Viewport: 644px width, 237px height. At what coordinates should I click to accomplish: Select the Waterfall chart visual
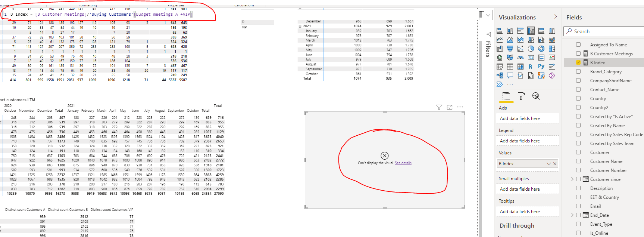click(x=500, y=49)
